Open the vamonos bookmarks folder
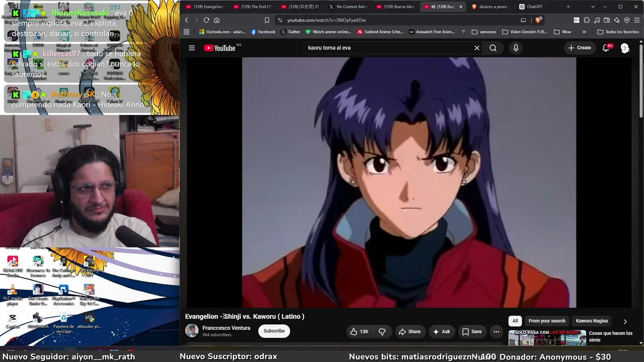644x362 pixels. click(484, 32)
